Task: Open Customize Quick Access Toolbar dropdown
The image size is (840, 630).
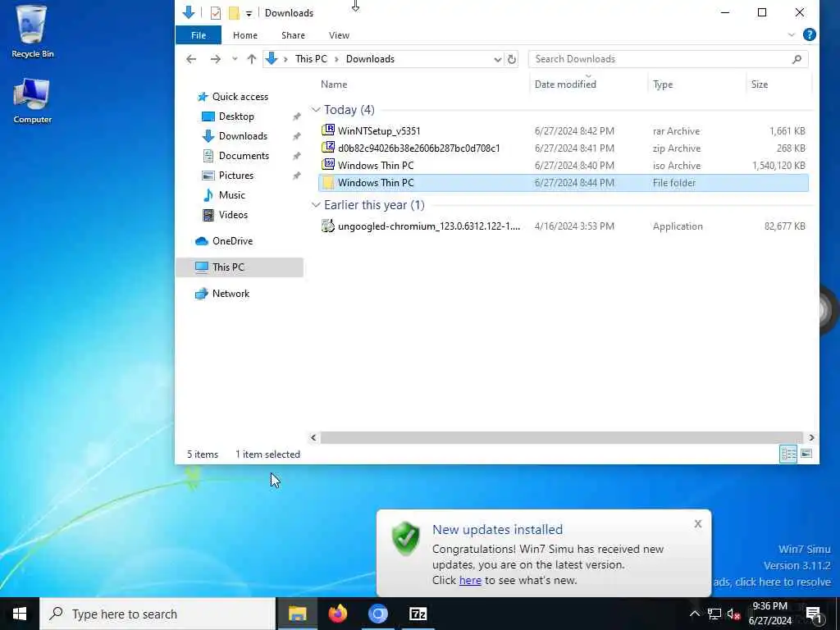Action: (249, 13)
